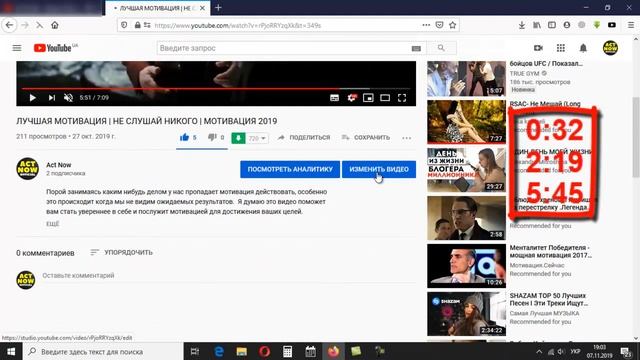The image size is (640, 360).
Task: Open the Act Now channel avatar
Action: click(x=27, y=169)
